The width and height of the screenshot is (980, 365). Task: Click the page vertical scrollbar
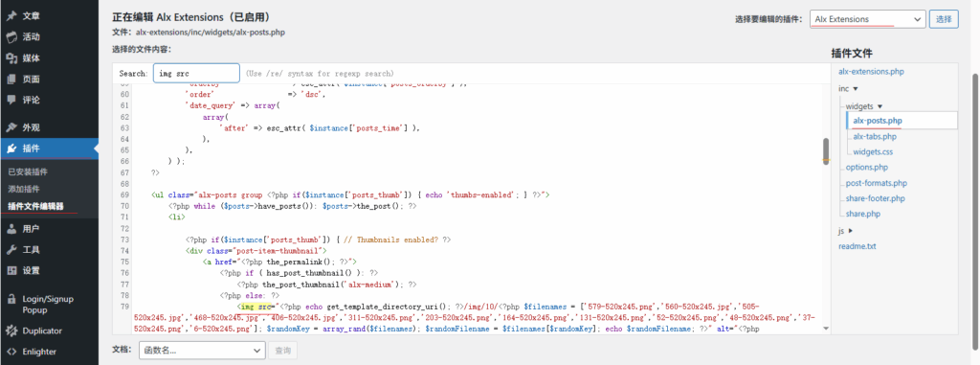click(975, 213)
